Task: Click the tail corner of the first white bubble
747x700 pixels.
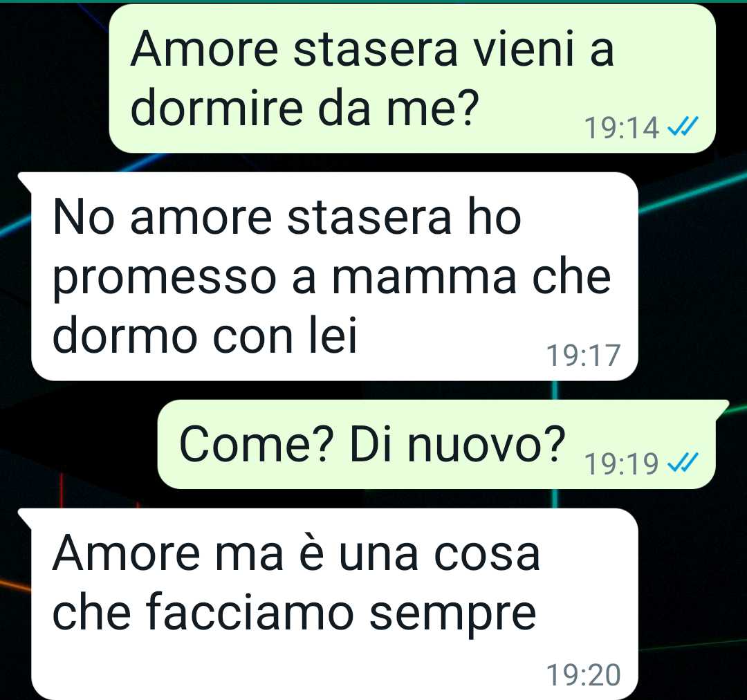Action: click(25, 181)
